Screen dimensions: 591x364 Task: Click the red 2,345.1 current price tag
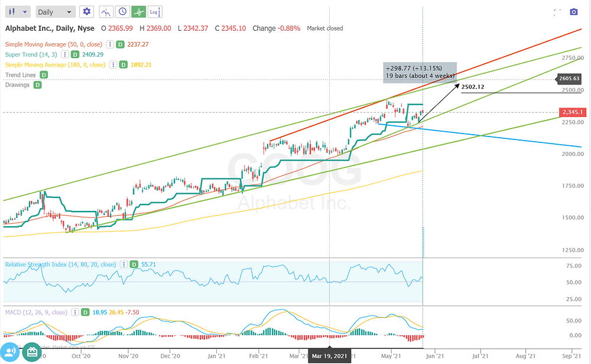click(572, 112)
